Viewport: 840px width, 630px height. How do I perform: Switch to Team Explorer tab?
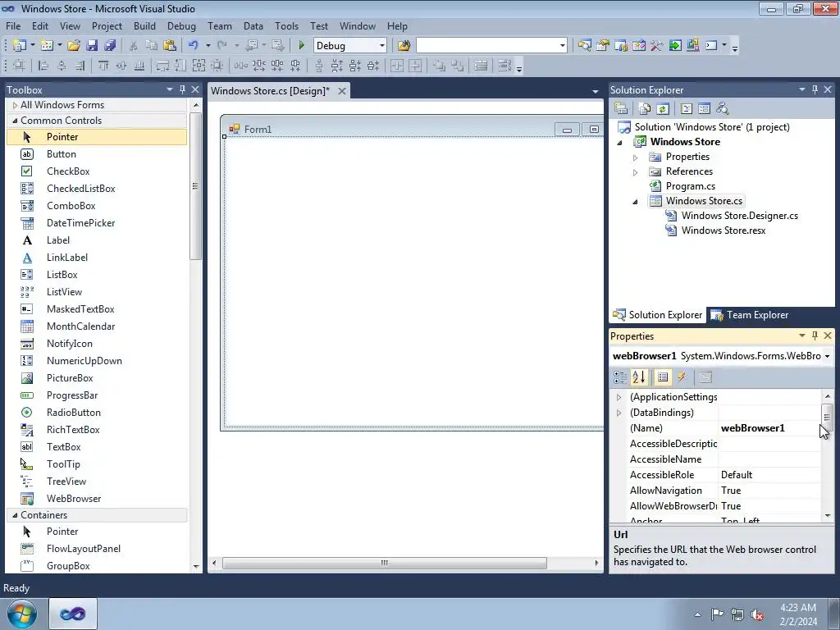[x=750, y=315]
